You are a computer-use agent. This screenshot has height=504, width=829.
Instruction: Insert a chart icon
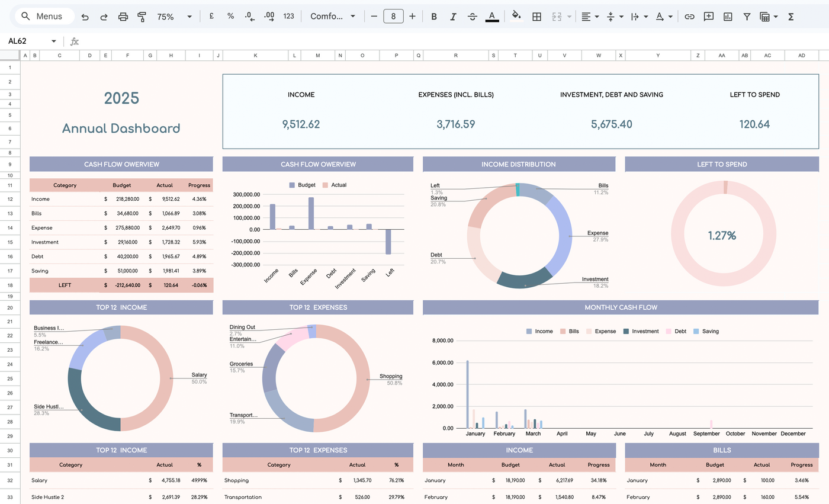[728, 17]
